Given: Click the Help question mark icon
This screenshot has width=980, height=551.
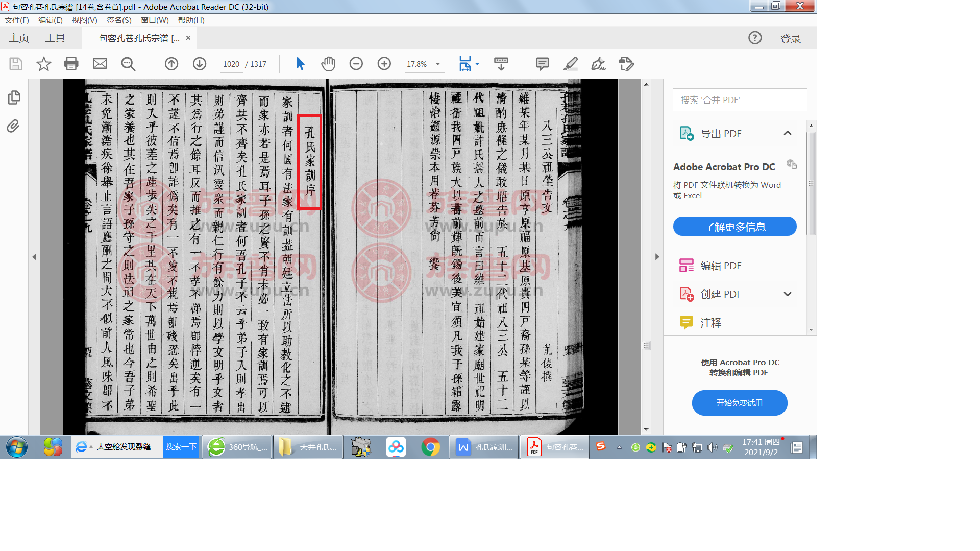Looking at the screenshot, I should point(755,38).
